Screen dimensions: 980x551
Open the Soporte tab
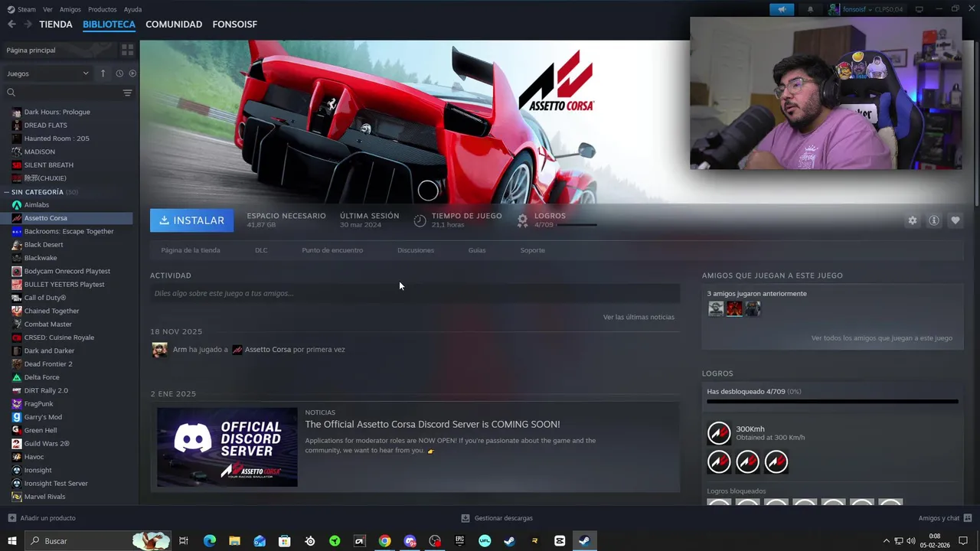click(x=533, y=250)
